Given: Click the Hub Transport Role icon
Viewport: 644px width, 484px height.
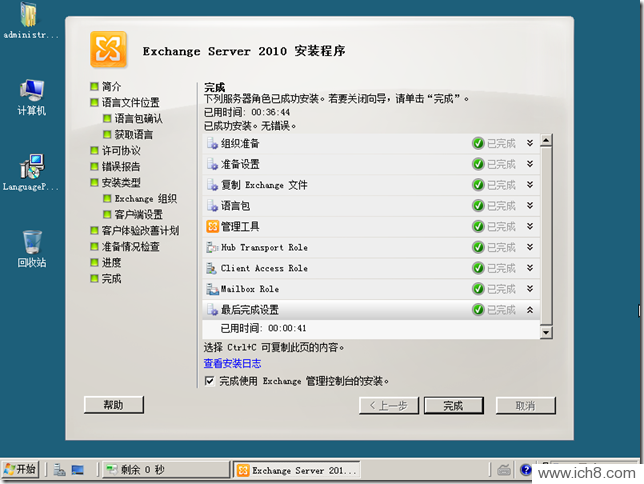Looking at the screenshot, I should point(212,247).
